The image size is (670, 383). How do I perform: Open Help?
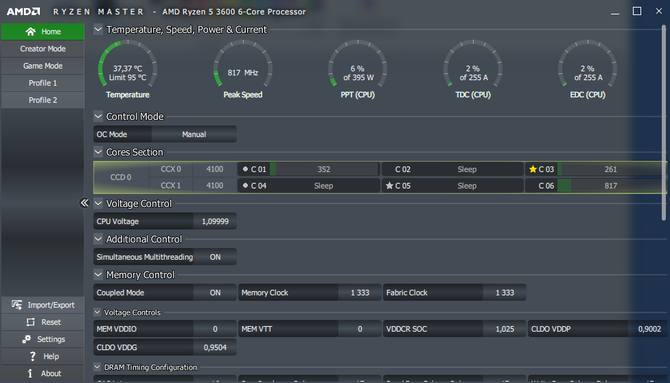[x=43, y=356]
